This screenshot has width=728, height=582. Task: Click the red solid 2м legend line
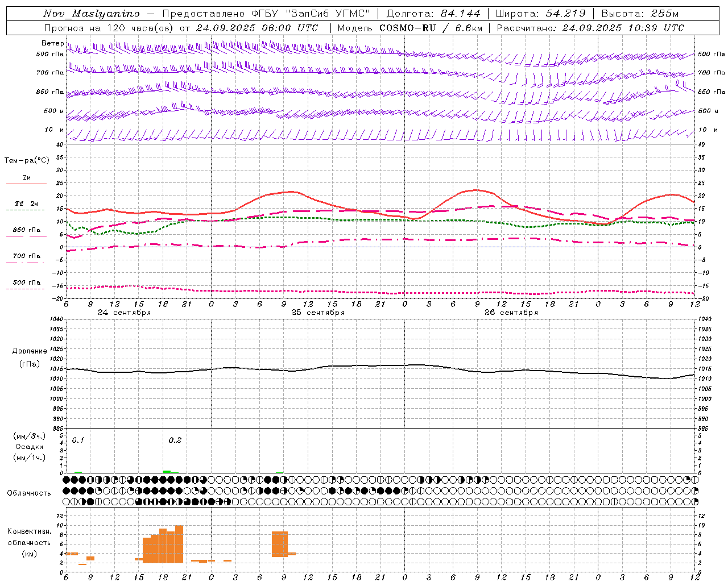click(26, 184)
